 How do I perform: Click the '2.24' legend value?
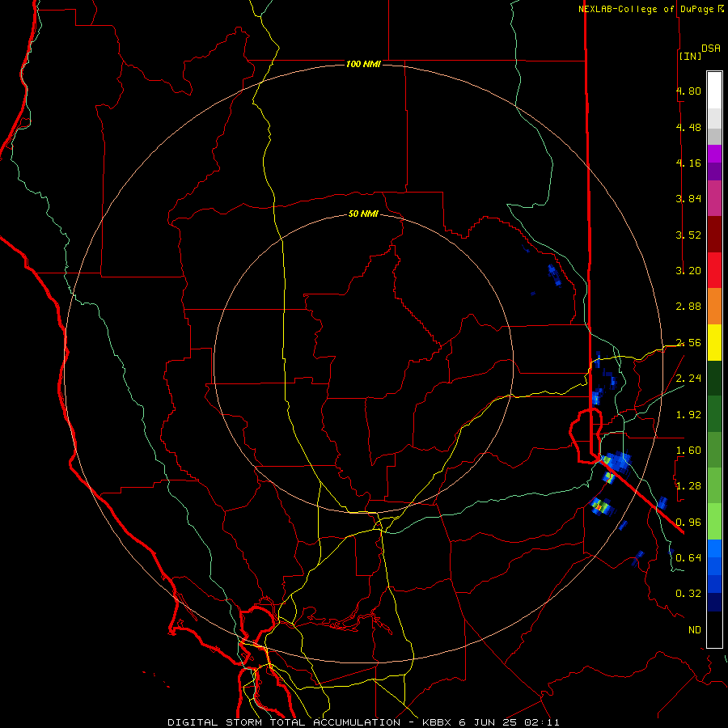689,379
